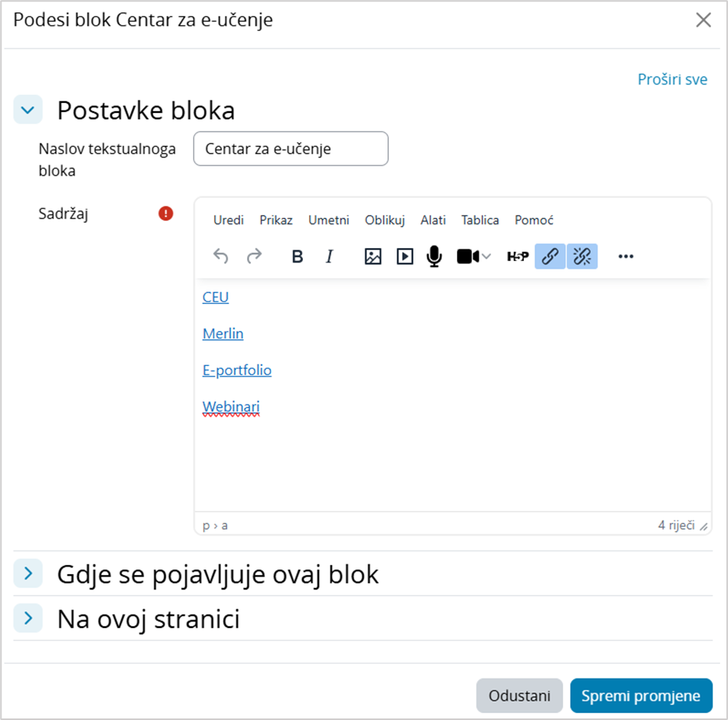Viewport: 728px width, 720px height.
Task: Open the Tablica menu
Action: tap(479, 220)
